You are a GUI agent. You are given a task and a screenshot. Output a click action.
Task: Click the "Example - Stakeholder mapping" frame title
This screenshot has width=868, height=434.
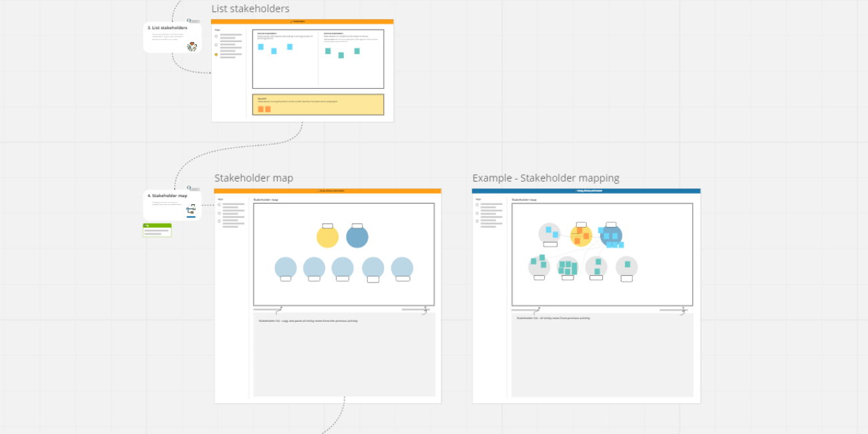pos(546,178)
